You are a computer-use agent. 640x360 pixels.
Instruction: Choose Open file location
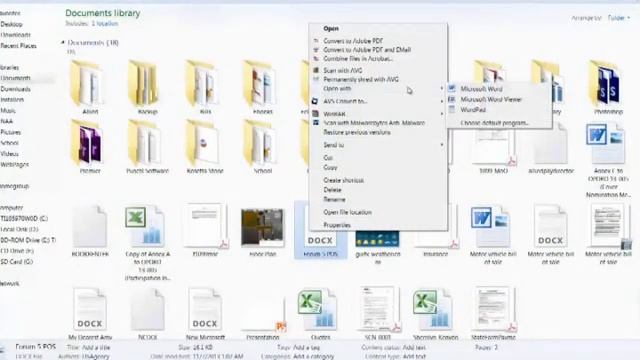coord(378,212)
